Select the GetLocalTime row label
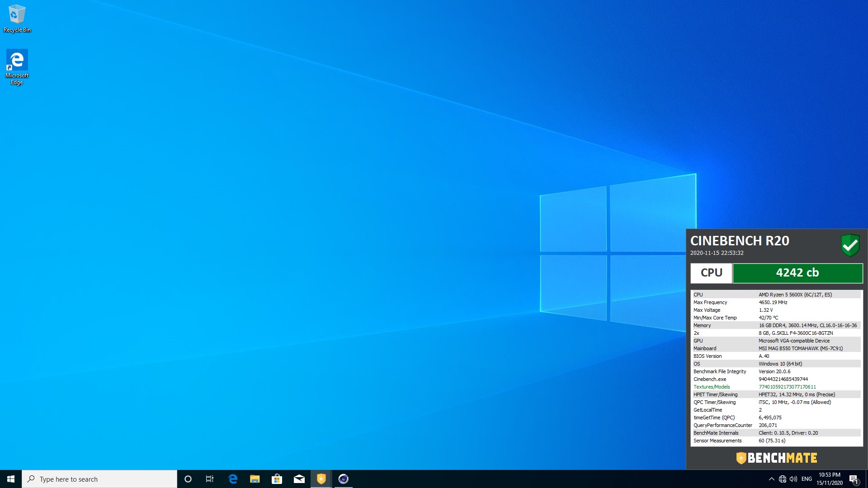The width and height of the screenshot is (868, 488). [708, 410]
